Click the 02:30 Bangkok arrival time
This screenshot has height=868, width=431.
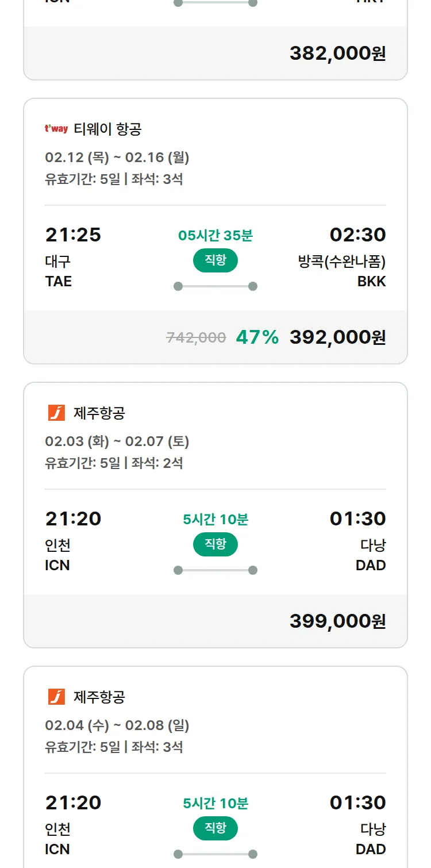(x=357, y=235)
